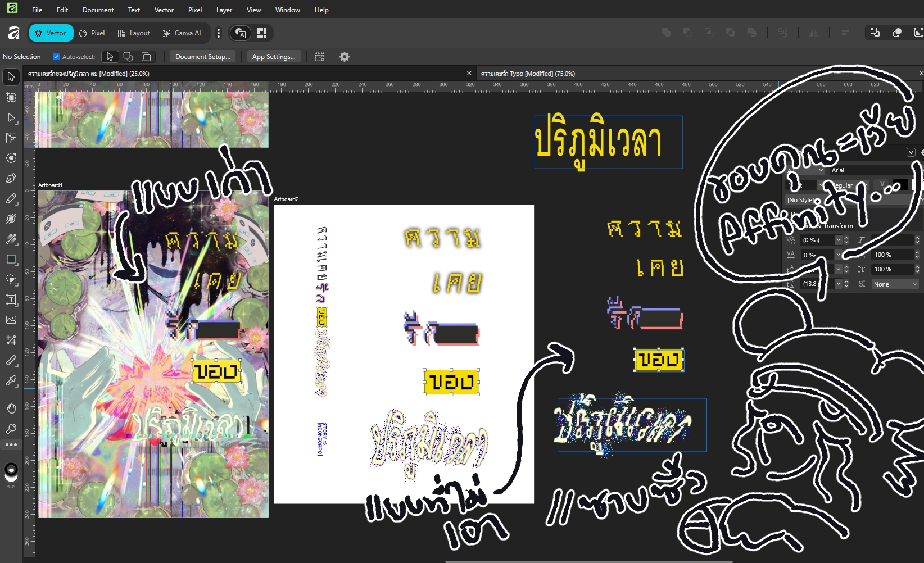This screenshot has width=924, height=563.
Task: Click the Document Setup button
Action: (x=202, y=57)
